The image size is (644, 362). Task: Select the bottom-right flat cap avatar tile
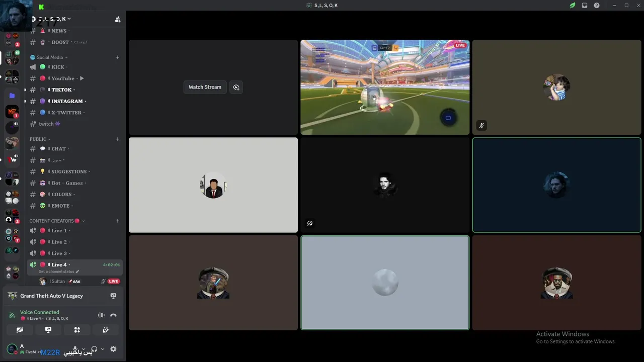click(557, 283)
